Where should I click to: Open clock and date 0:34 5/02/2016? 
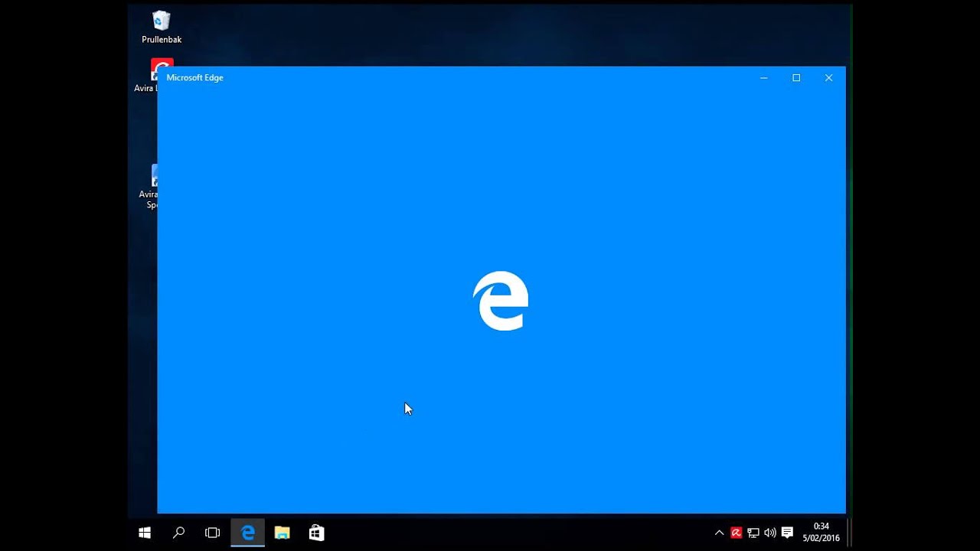point(821,533)
